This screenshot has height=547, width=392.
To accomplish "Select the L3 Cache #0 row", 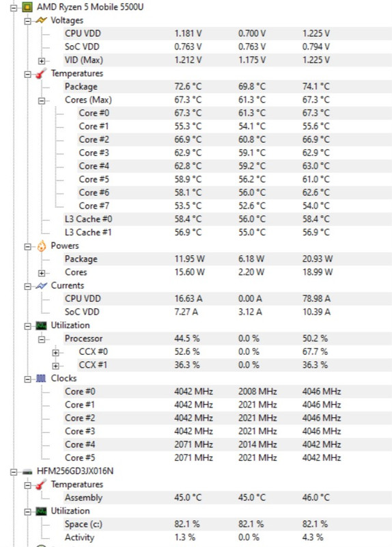I will 227,219.
